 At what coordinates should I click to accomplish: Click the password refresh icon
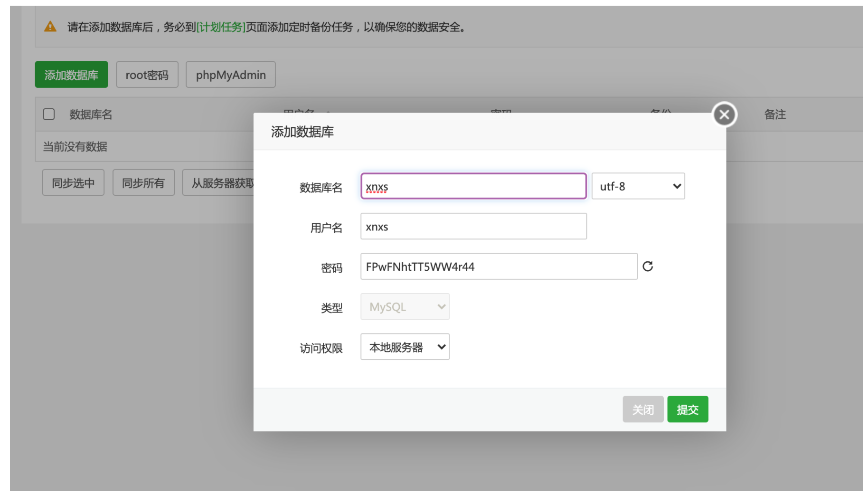tap(649, 267)
